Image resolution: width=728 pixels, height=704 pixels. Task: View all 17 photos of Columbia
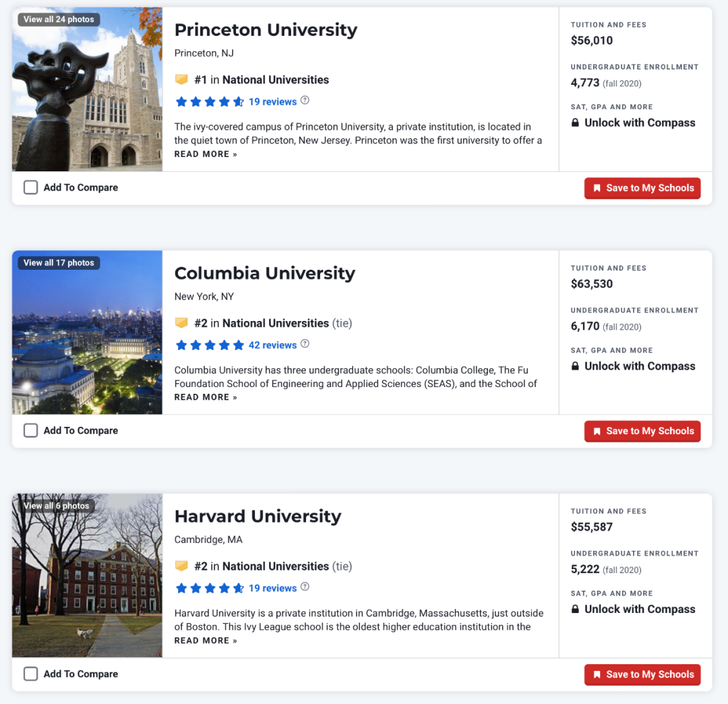[59, 262]
